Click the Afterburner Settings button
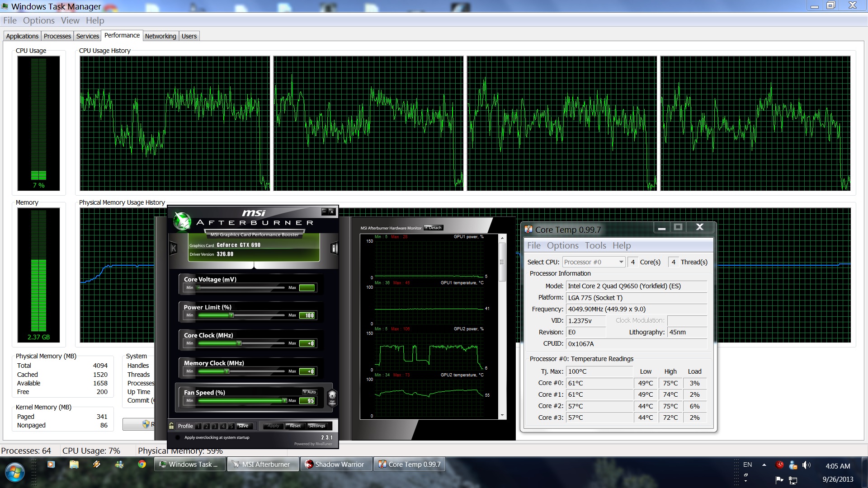 coord(316,426)
